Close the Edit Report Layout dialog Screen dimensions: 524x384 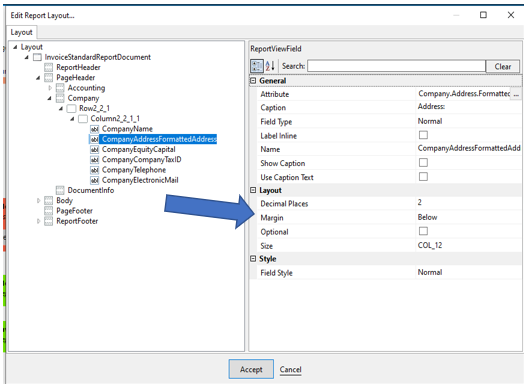coord(511,15)
